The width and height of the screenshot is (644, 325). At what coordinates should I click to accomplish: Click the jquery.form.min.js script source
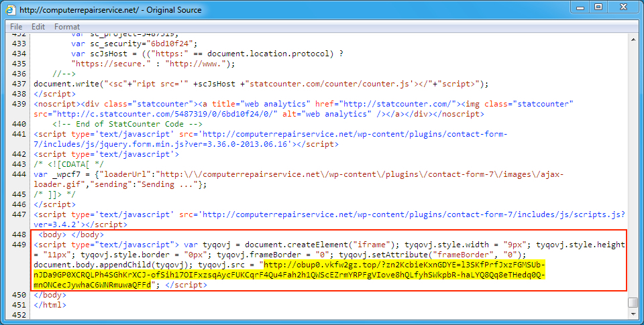(x=270, y=139)
